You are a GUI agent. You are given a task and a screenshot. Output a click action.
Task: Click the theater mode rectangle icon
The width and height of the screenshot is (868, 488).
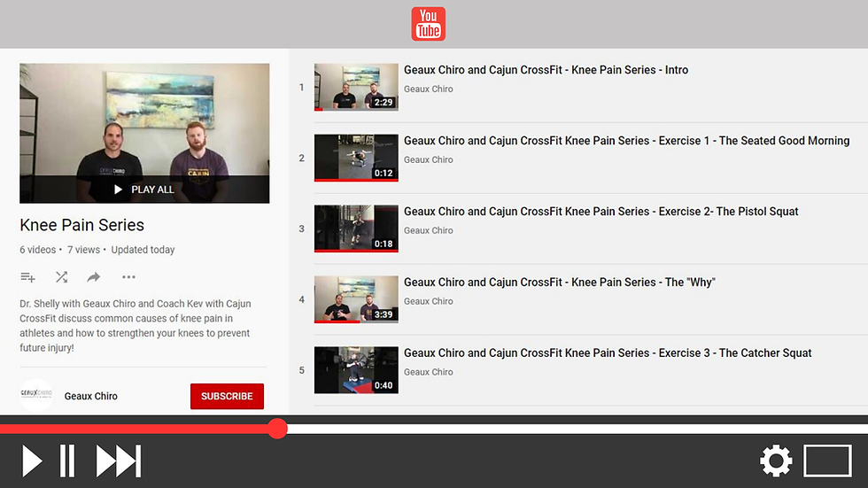coord(827,461)
